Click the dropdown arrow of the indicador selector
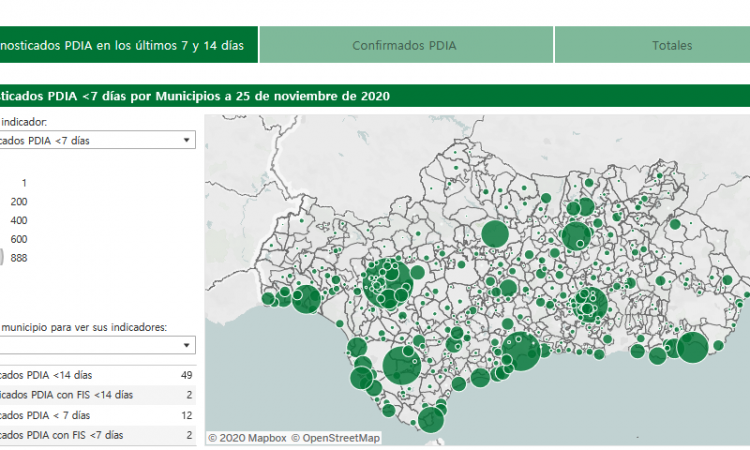The image size is (750, 450). click(x=187, y=141)
